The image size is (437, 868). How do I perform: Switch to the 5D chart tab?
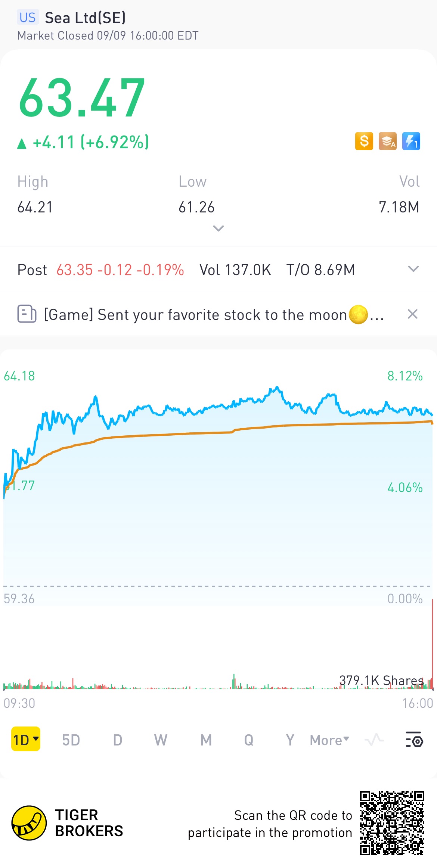coord(71,740)
